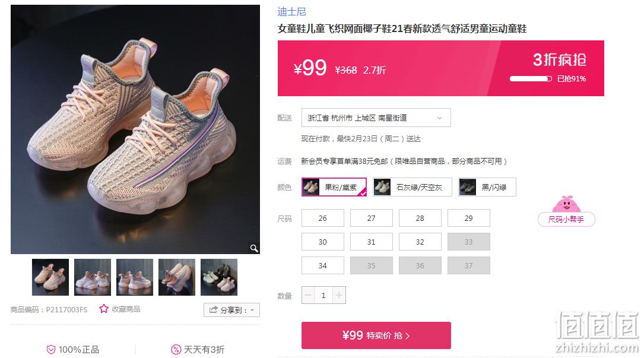Click the star favorite icon next to 收藏商品
The image size is (644, 358).
click(x=103, y=309)
